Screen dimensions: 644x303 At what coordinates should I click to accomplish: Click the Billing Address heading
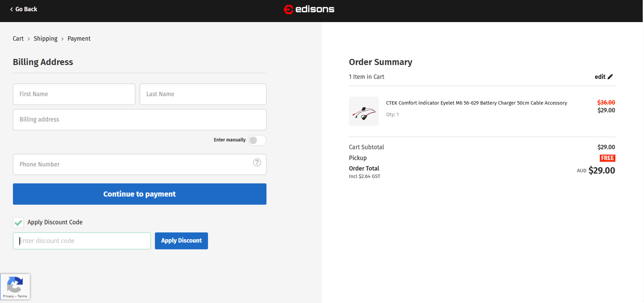(43, 62)
